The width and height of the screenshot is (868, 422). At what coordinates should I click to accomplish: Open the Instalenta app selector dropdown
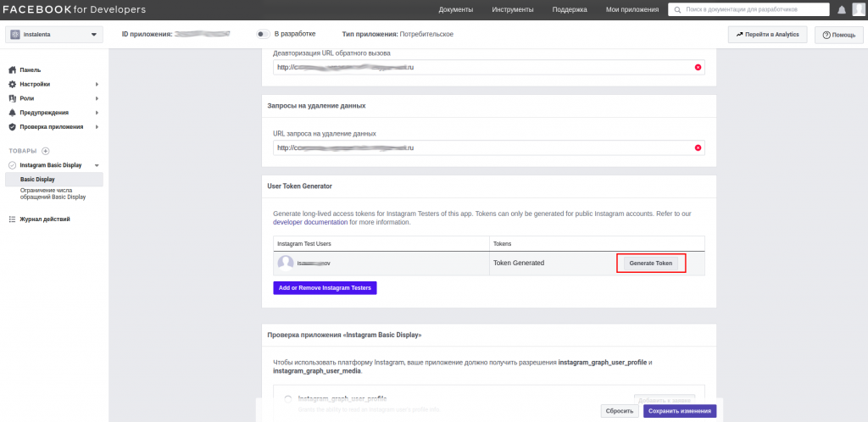[54, 34]
